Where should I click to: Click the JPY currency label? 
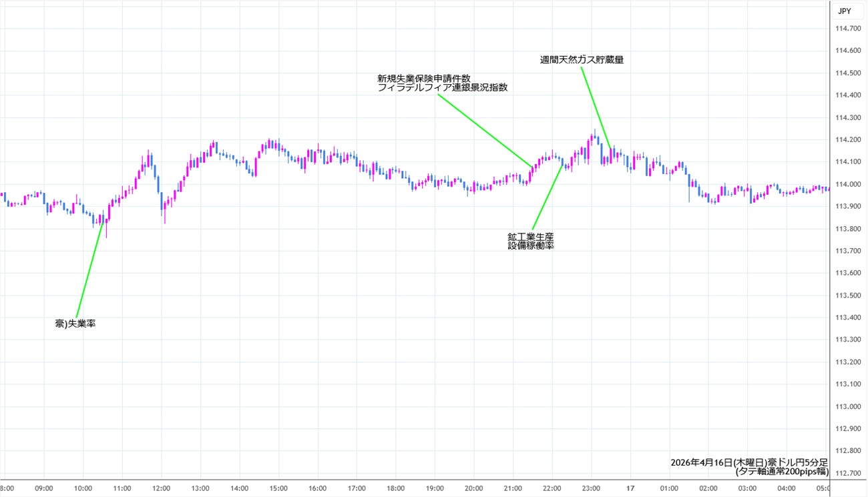click(844, 11)
